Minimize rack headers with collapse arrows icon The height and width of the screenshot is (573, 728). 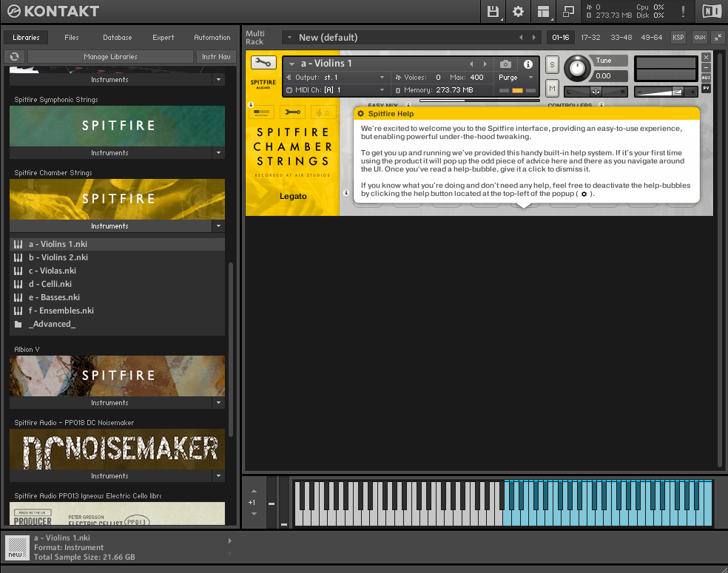[x=718, y=38]
